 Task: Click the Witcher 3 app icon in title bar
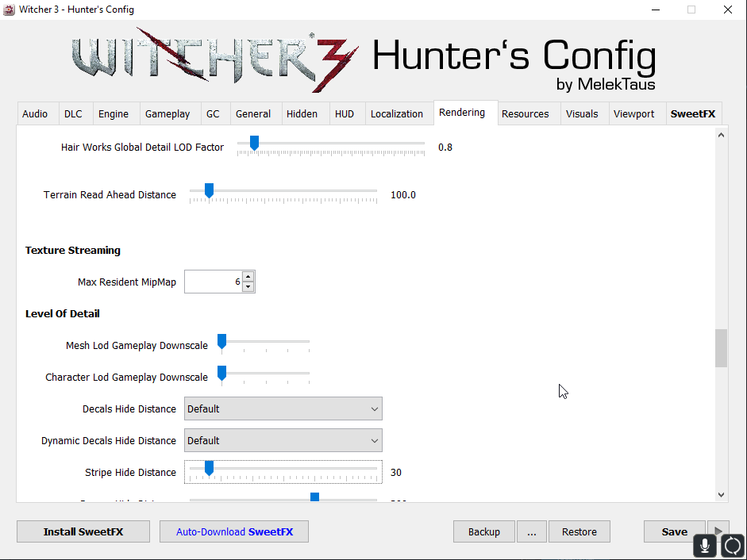[x=9, y=10]
